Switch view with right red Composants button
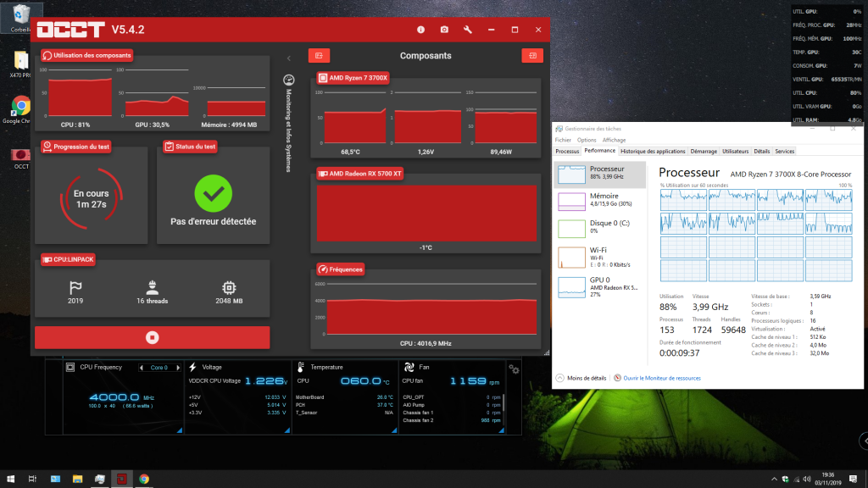The width and height of the screenshot is (868, 488). tap(532, 55)
